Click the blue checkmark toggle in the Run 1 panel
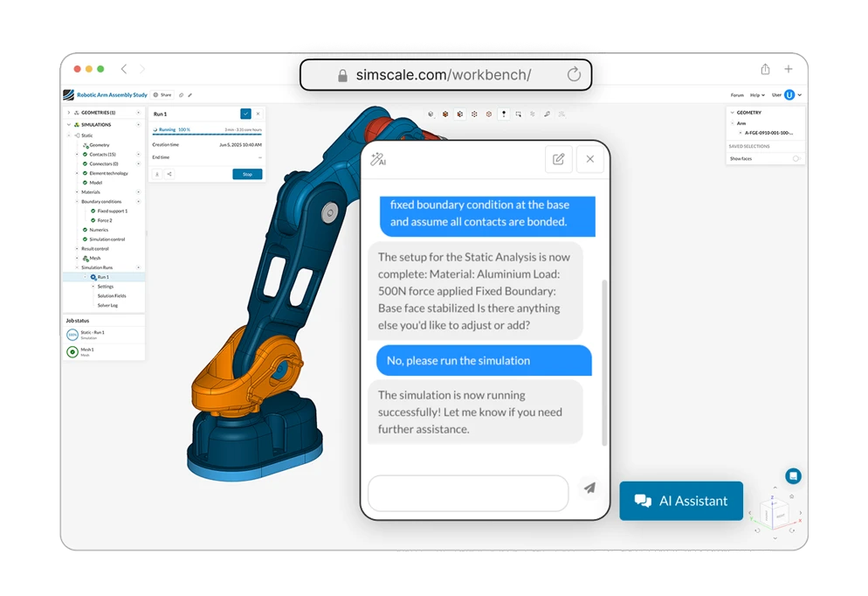Image resolution: width=868 pixels, height=596 pixels. [246, 114]
